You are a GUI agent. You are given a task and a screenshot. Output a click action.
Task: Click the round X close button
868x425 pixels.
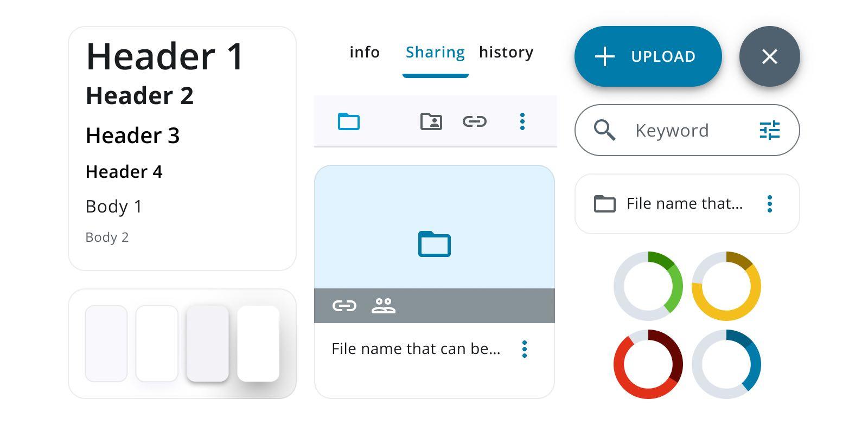pos(769,56)
